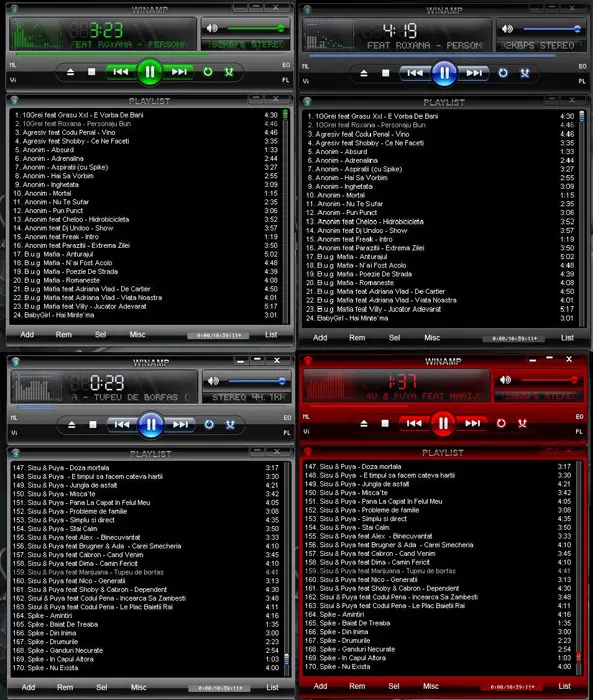Open List menu in red playlist
Screen dimensions: 593x700
[564, 686]
